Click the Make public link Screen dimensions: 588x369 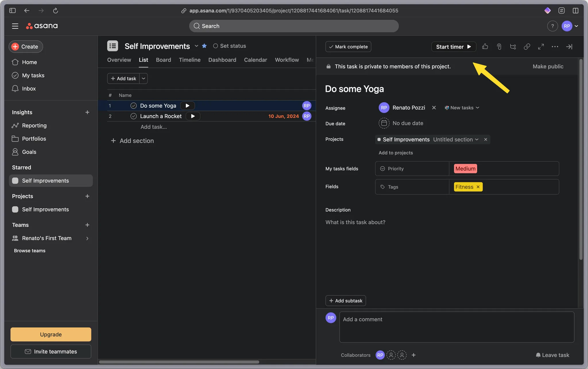548,66
